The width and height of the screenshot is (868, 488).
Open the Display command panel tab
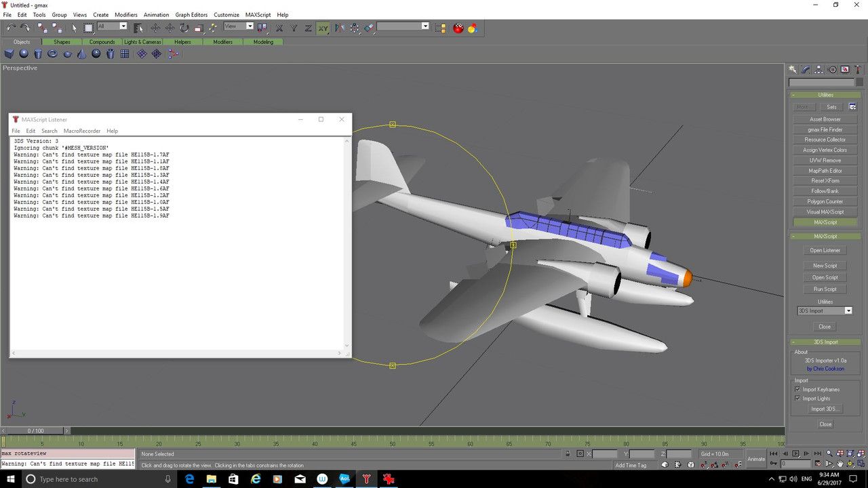pyautogui.click(x=845, y=69)
